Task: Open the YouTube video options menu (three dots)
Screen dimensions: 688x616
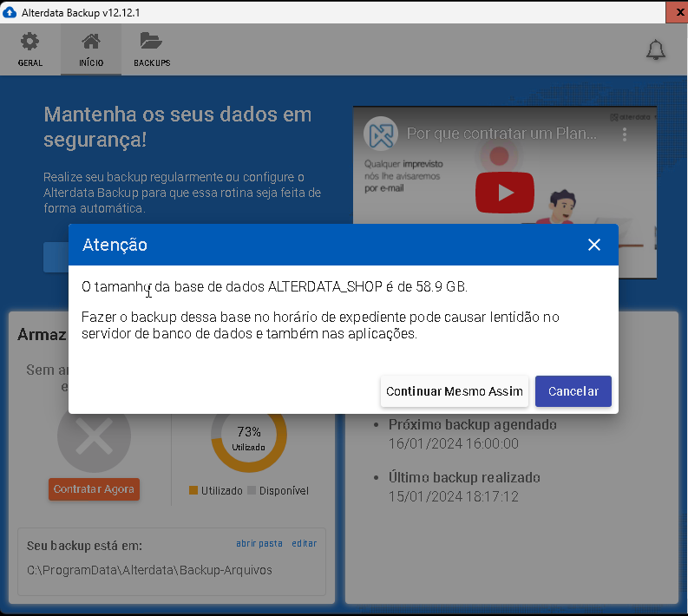Action: click(625, 134)
